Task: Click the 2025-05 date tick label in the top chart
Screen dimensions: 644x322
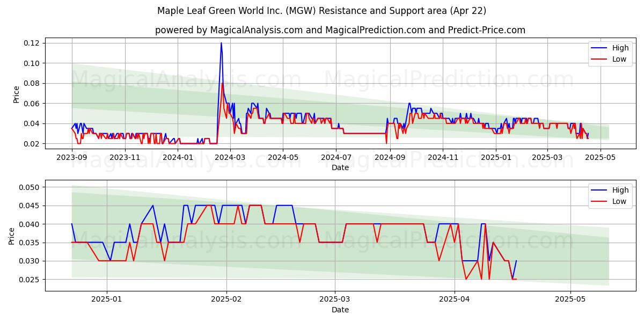Action: coord(600,157)
